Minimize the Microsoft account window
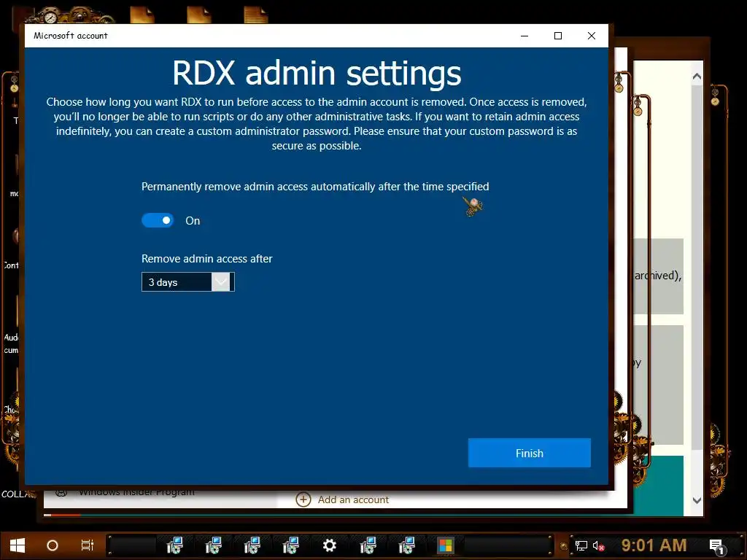Screen dimensions: 747x560 pos(525,36)
